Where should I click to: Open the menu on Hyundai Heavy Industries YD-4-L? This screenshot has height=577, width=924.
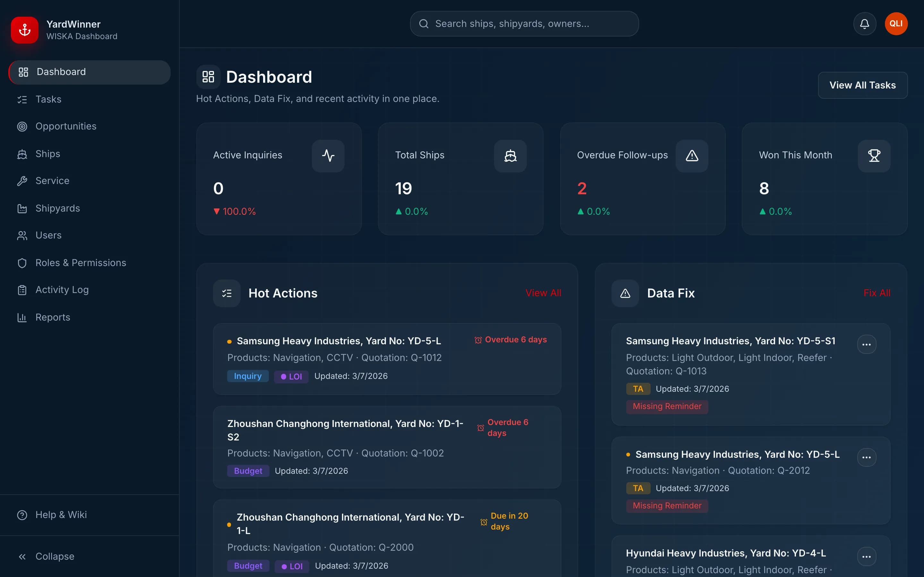(867, 556)
